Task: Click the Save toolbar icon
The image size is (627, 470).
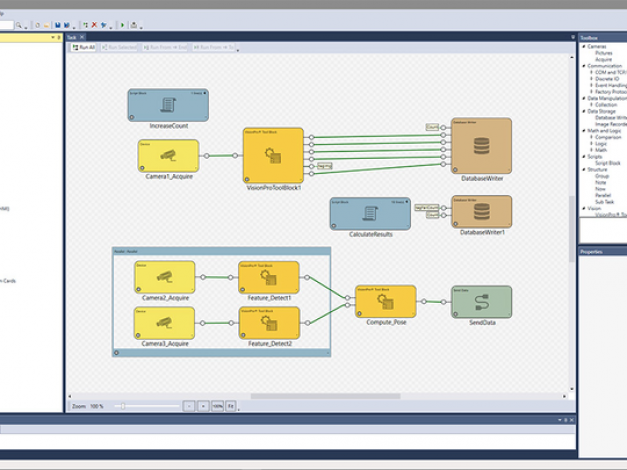Action: (x=58, y=25)
